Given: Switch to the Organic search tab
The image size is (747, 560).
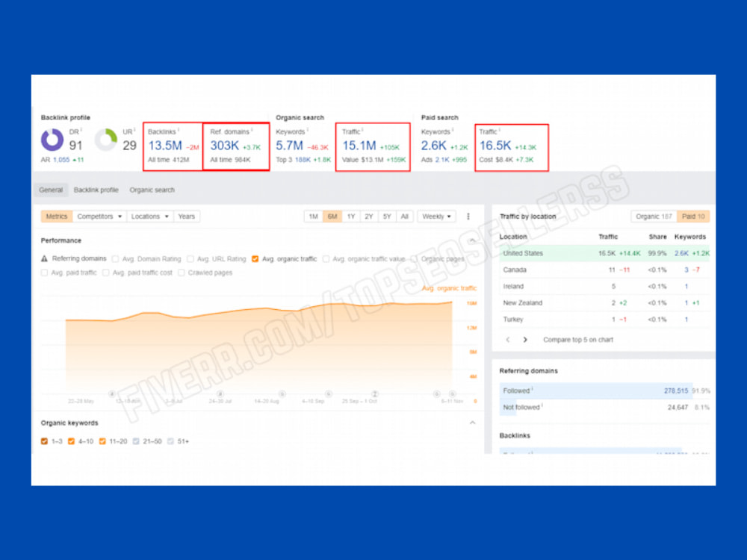Looking at the screenshot, I should click(x=152, y=190).
